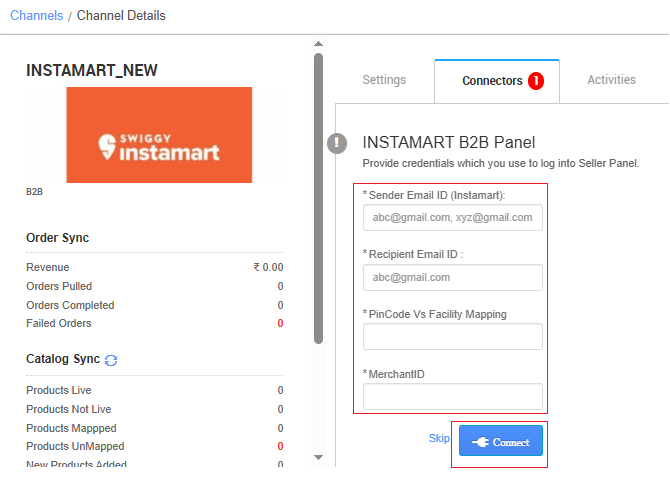This screenshot has width=670, height=486.
Task: Click the exclamation alert icon beside INSTAMART B2B Panel
Action: coord(338,143)
